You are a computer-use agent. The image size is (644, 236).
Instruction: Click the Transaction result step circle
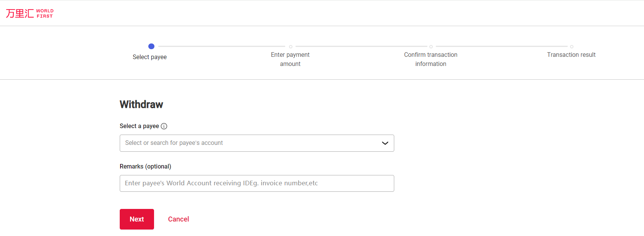tap(572, 47)
